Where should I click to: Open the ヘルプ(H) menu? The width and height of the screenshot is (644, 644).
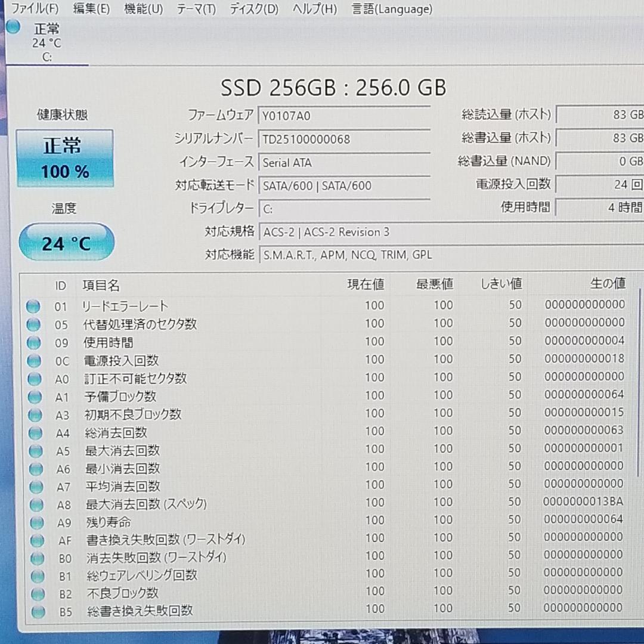pyautogui.click(x=314, y=9)
